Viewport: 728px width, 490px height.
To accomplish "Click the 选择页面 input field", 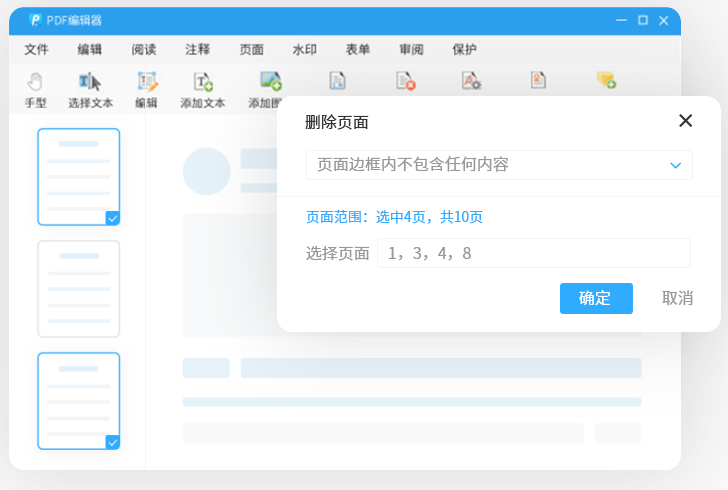I will (x=534, y=253).
